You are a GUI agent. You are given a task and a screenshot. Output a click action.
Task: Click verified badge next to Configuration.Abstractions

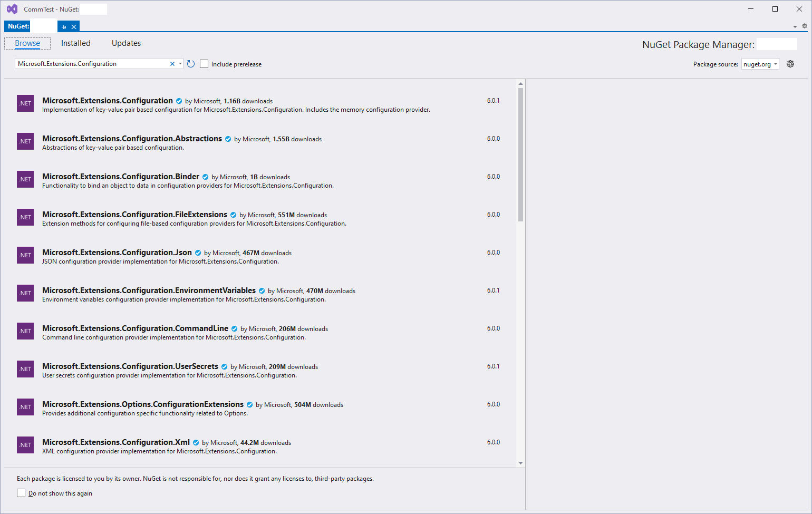tap(228, 139)
